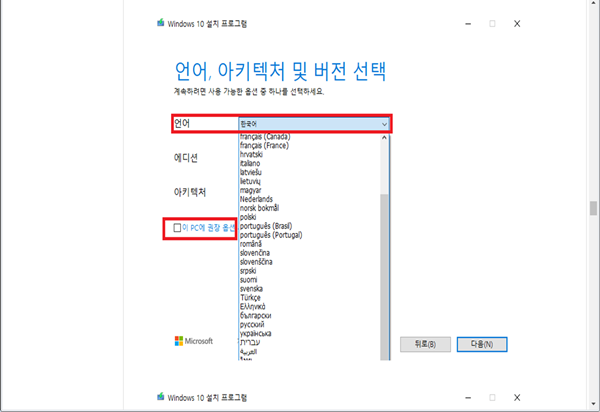This screenshot has width=600, height=412.
Task: Select Nederlands in the language list
Action: [256, 199]
